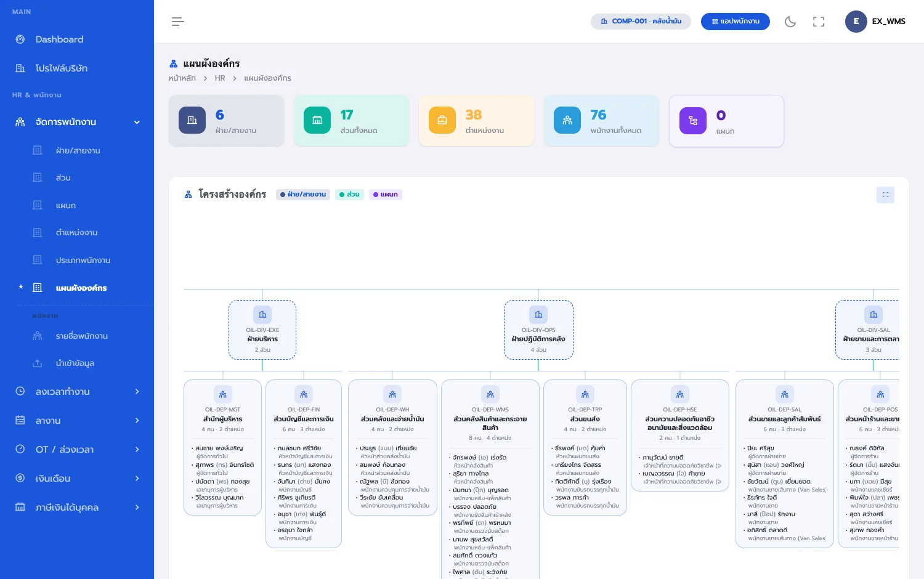The image size is (924, 579).
Task: Toggle the ส่วน green legend chip
Action: click(349, 195)
